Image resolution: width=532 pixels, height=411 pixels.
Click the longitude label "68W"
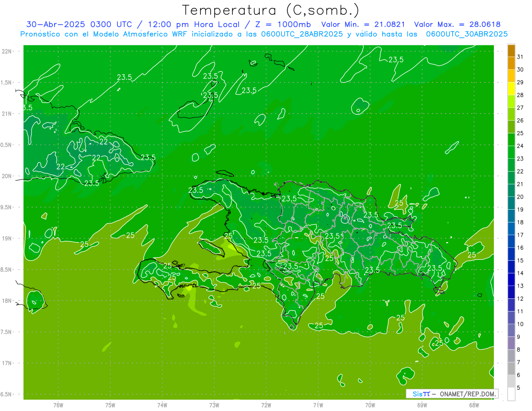[x=474, y=405]
